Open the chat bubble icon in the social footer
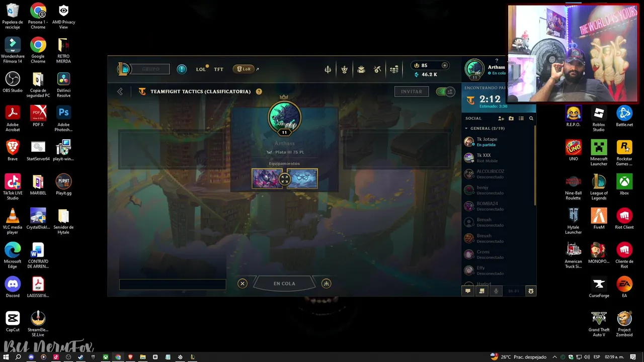 tap(468, 291)
